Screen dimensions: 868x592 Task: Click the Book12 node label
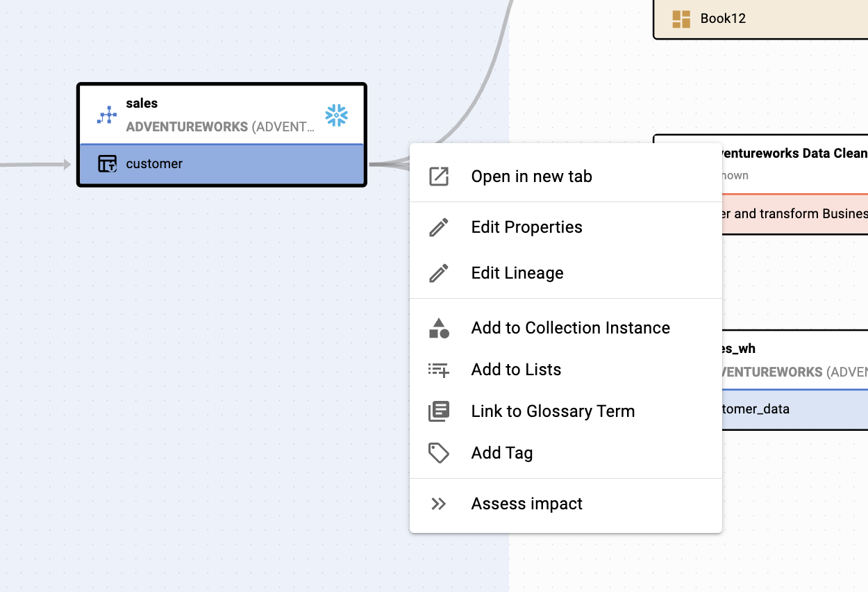coord(723,19)
